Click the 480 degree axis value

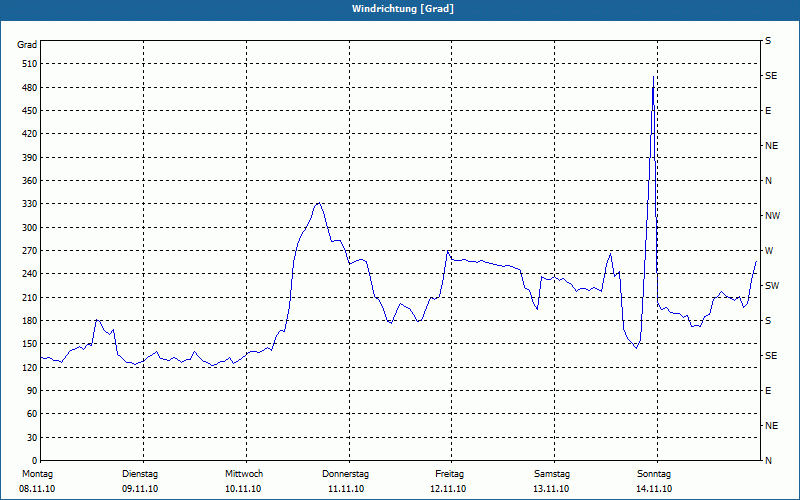(x=30, y=88)
